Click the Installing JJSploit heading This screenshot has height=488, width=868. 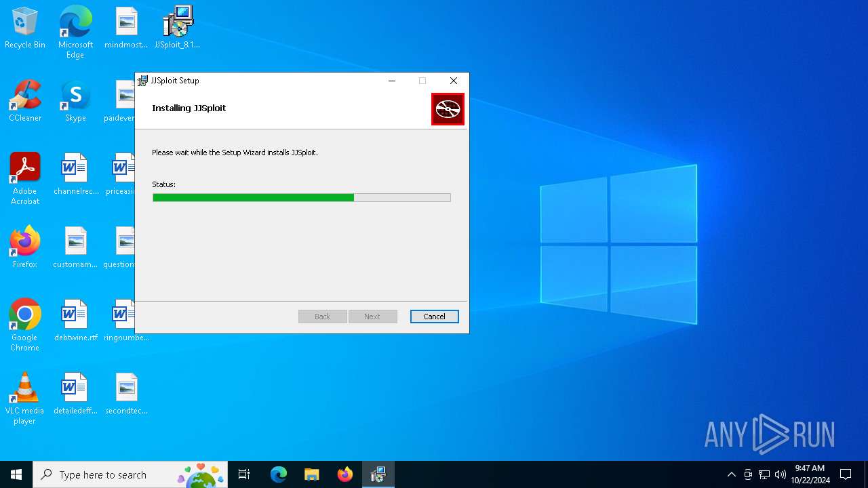click(x=189, y=108)
